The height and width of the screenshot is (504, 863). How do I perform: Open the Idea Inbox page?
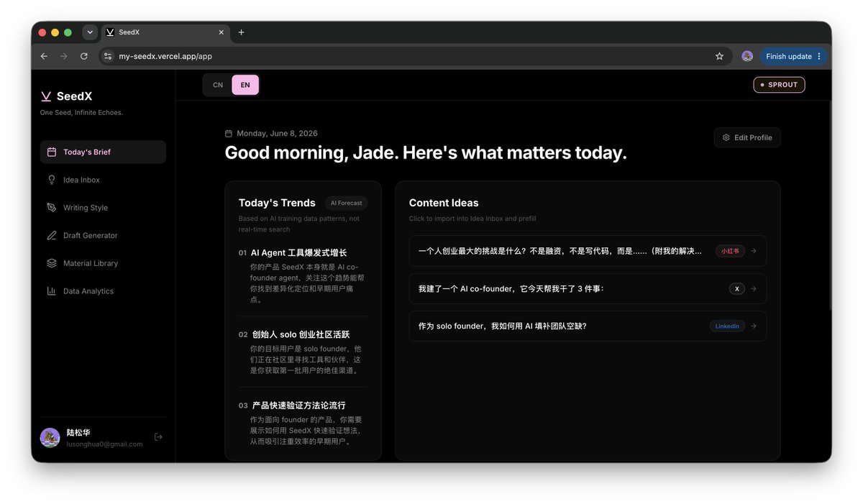pos(103,180)
